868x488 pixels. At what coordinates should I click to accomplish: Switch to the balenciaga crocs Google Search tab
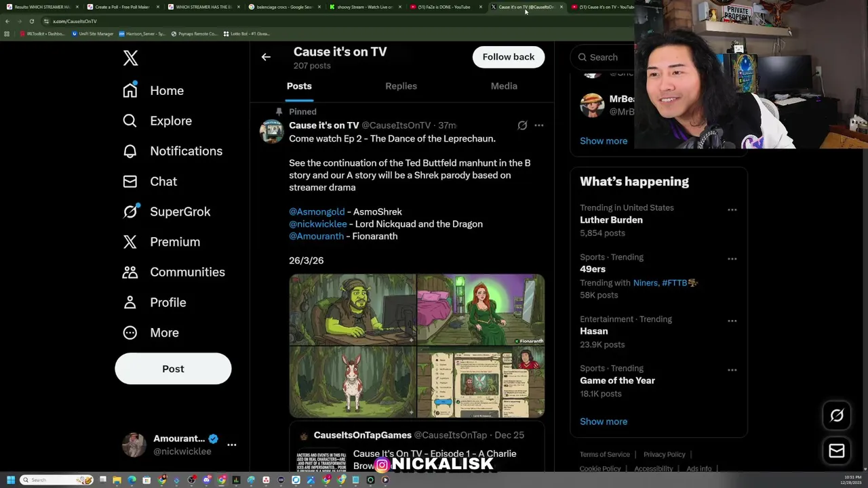coord(285,7)
